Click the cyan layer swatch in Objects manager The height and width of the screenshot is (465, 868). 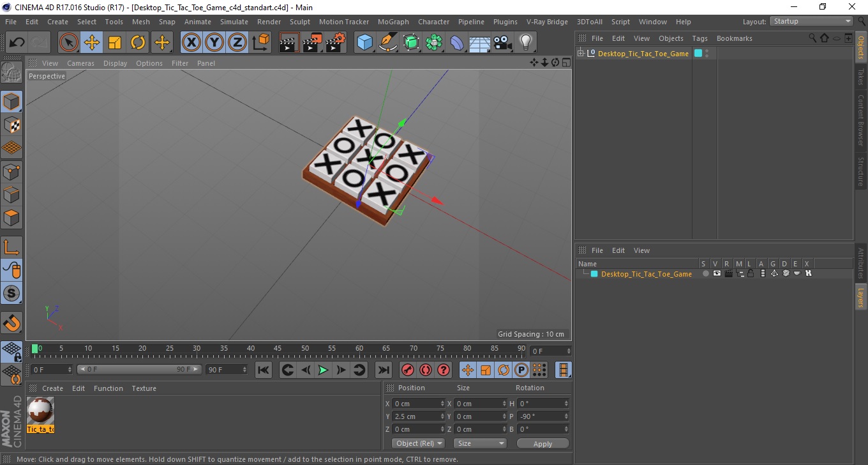click(x=698, y=53)
